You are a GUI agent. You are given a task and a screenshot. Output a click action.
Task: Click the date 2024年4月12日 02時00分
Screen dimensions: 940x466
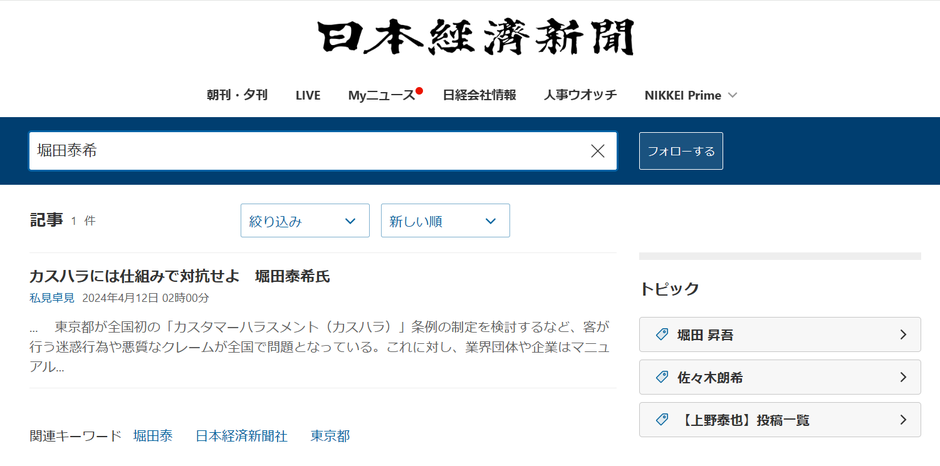point(146,298)
